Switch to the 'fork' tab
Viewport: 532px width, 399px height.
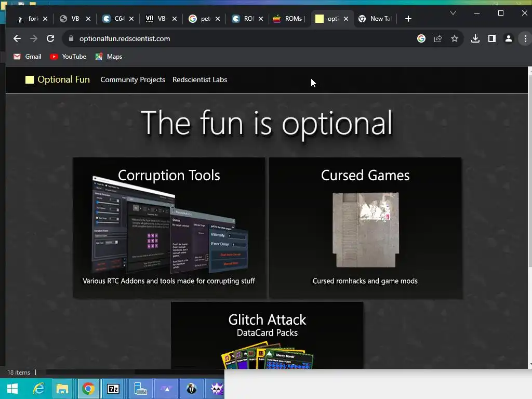click(x=28, y=19)
